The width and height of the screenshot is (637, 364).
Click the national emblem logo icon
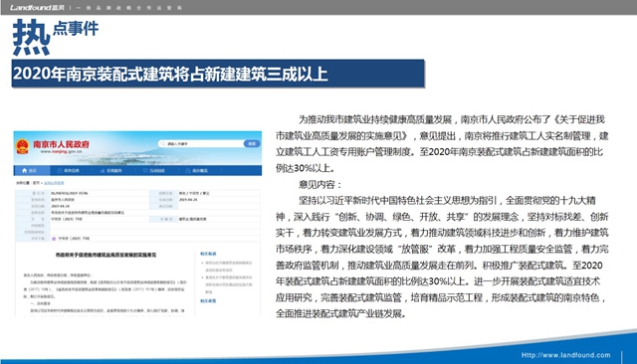pyautogui.click(x=22, y=146)
